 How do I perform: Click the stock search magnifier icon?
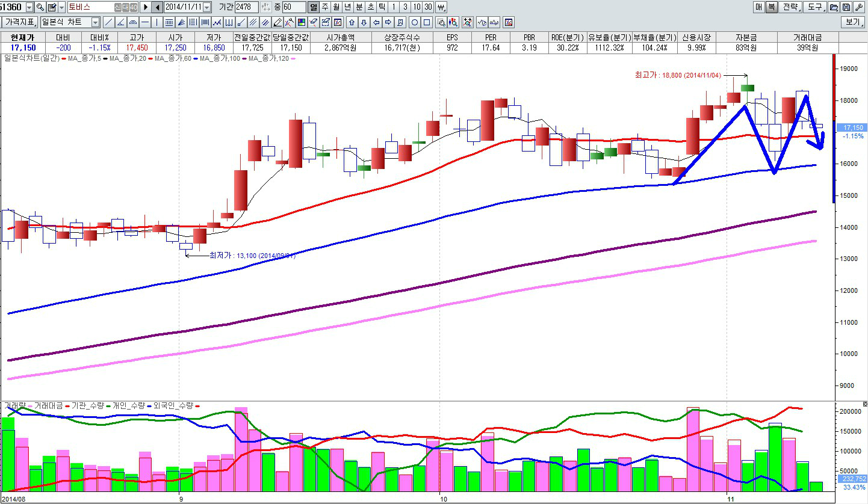(40, 7)
